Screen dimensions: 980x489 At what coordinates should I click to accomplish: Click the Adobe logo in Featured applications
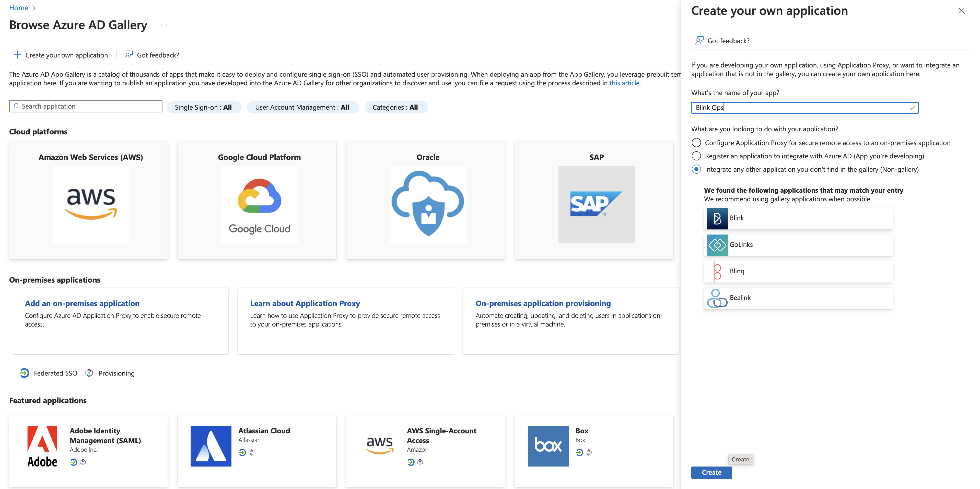click(42, 446)
